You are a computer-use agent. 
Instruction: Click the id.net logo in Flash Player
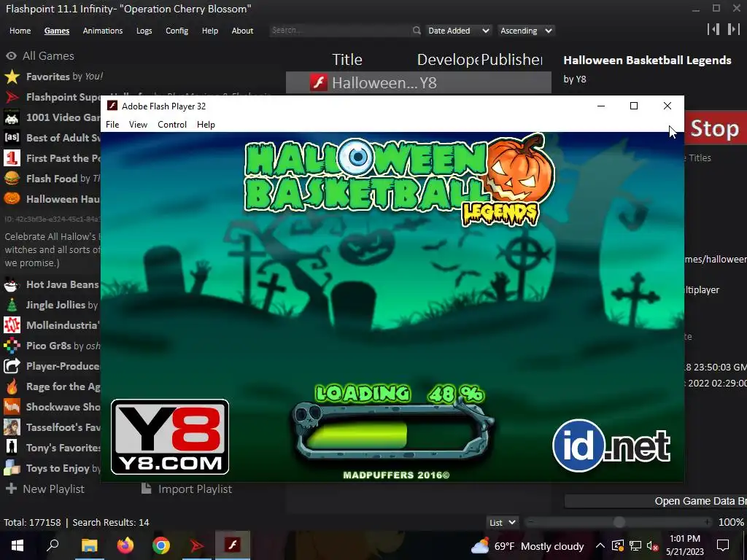coord(611,446)
